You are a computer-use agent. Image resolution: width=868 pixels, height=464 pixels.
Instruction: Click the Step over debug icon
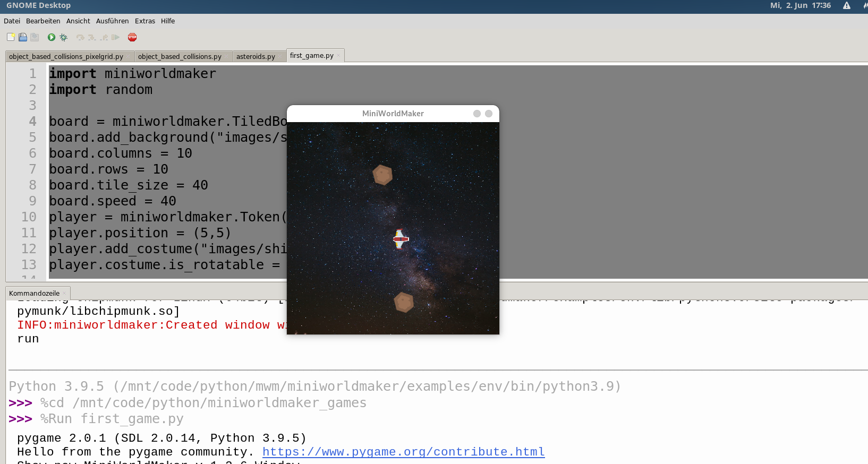coord(80,37)
